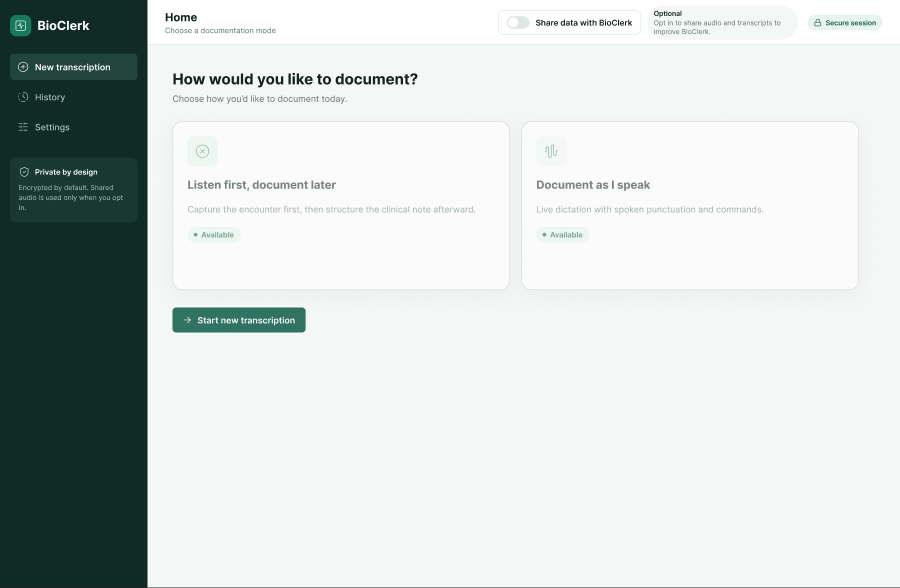Click the clock icon beside History
Screen dimensions: 900x588
pyautogui.click(x=23, y=97)
